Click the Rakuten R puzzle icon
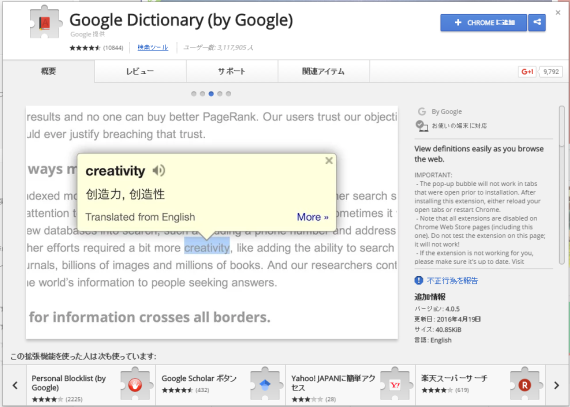Viewport: 570px width, 407px height. coord(525,385)
